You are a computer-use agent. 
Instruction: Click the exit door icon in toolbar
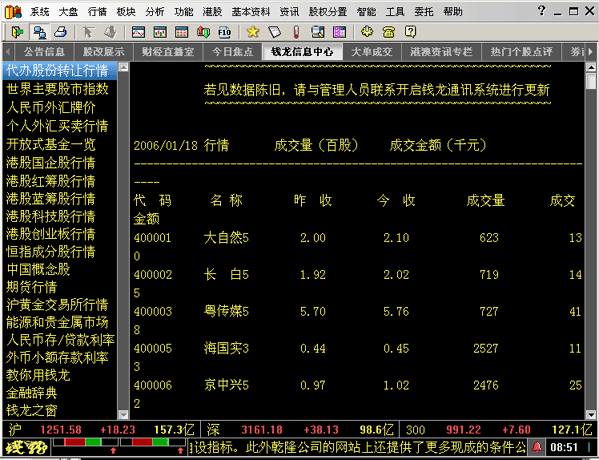pos(17,32)
